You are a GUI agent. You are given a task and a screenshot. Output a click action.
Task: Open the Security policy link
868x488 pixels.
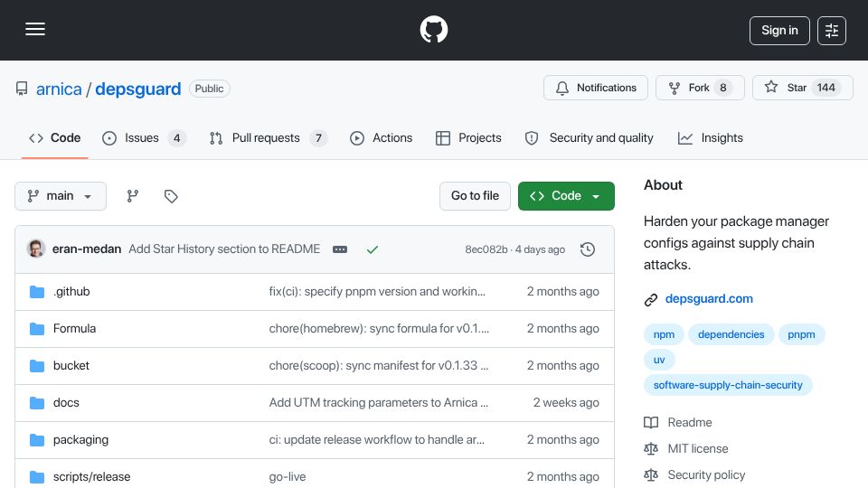coord(706,474)
